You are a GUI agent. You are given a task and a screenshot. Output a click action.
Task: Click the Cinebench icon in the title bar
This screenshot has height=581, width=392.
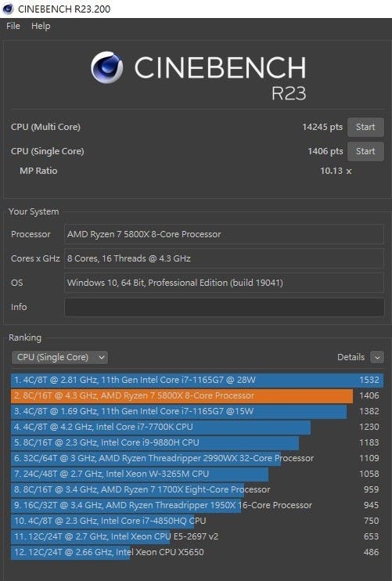(x=8, y=9)
